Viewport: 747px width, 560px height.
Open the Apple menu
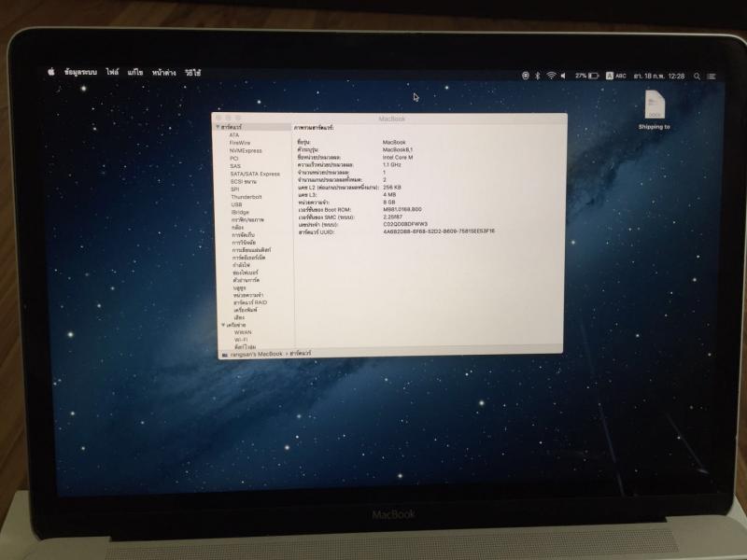tap(51, 72)
